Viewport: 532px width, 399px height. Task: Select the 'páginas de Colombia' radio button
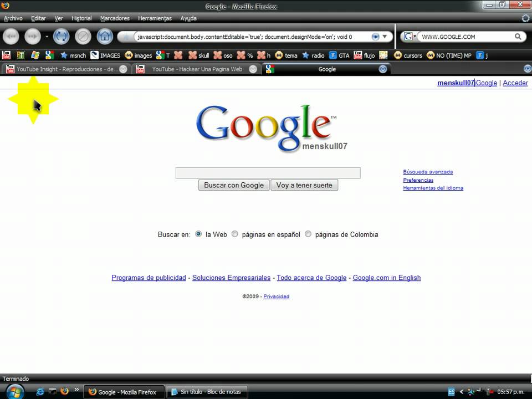pyautogui.click(x=308, y=234)
